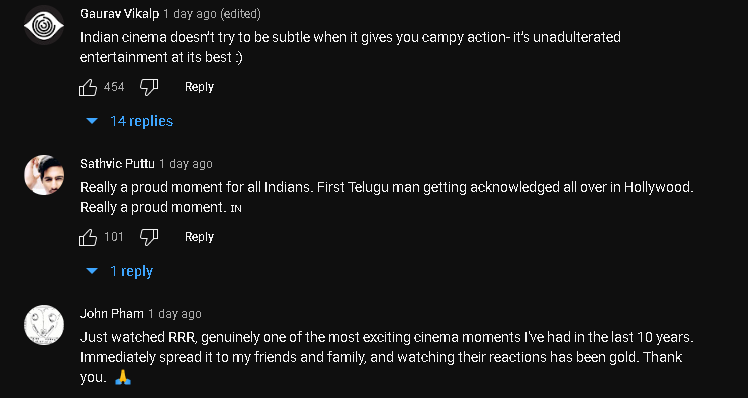Open Gaurav Vikalp's eye-logo avatar
This screenshot has width=748, height=398.
point(44,25)
